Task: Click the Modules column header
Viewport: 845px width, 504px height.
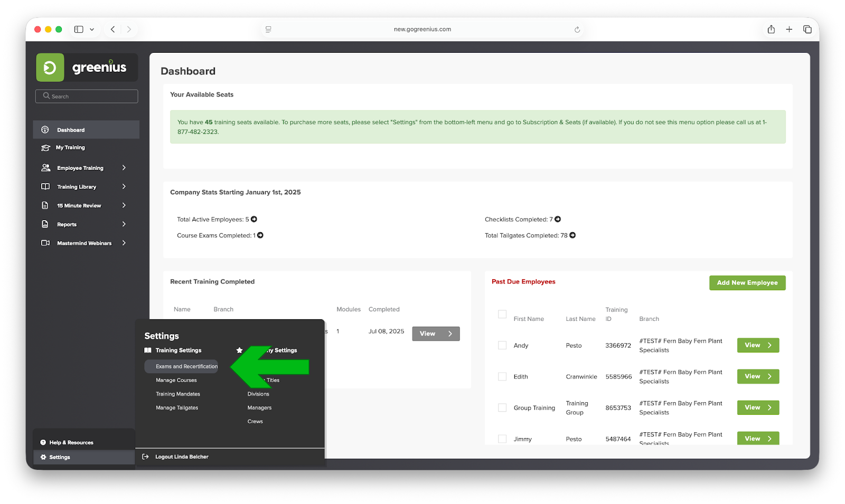Action: point(349,310)
